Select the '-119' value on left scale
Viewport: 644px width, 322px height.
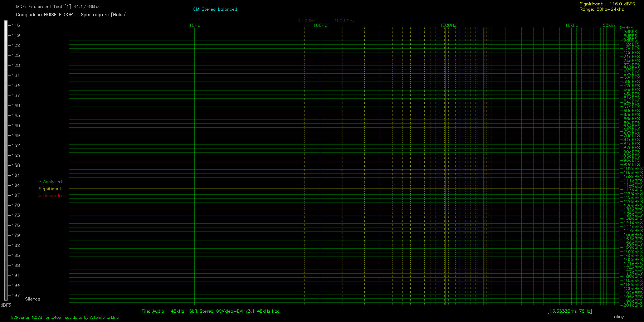pos(15,35)
